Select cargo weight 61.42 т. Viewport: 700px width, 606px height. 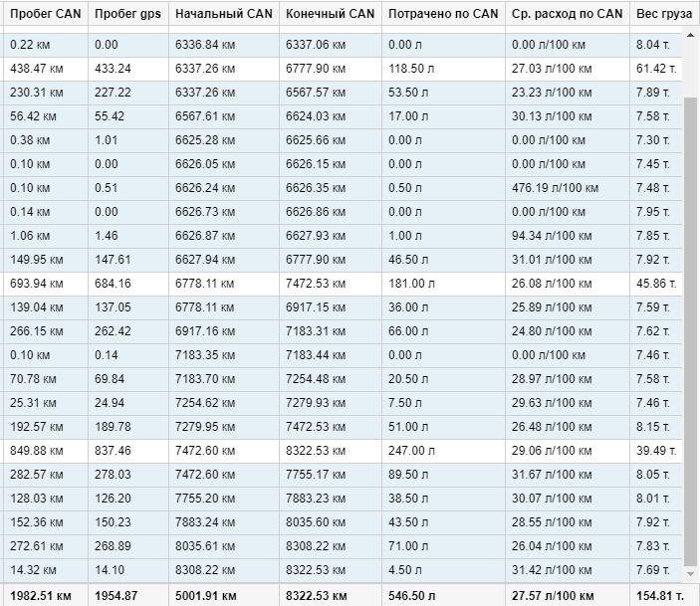(656, 69)
